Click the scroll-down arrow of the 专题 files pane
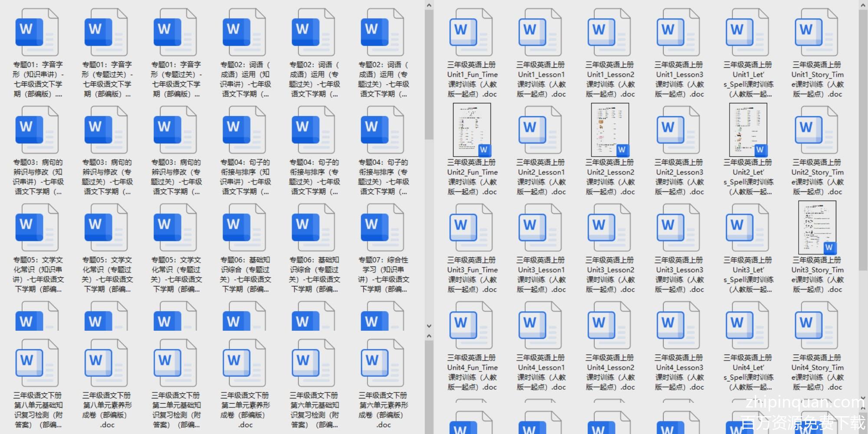Viewport: 868px width, 434px height. point(429,326)
